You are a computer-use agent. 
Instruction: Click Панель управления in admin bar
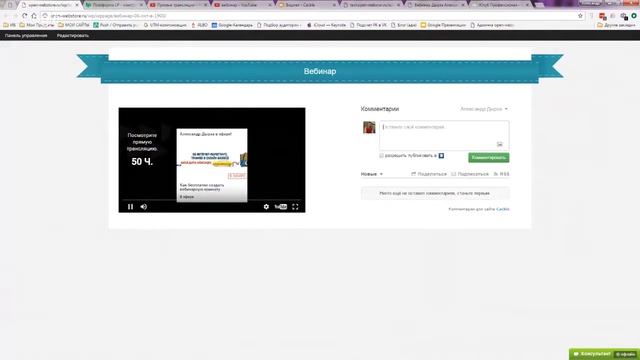pos(26,36)
